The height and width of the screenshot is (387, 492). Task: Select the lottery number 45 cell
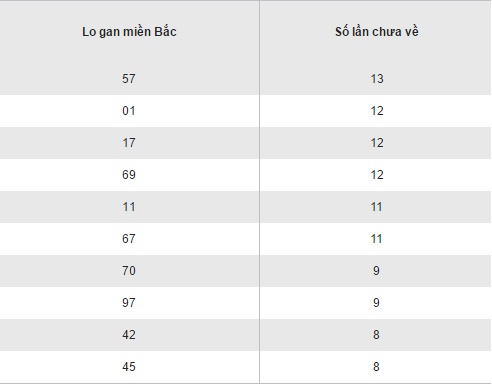129,367
